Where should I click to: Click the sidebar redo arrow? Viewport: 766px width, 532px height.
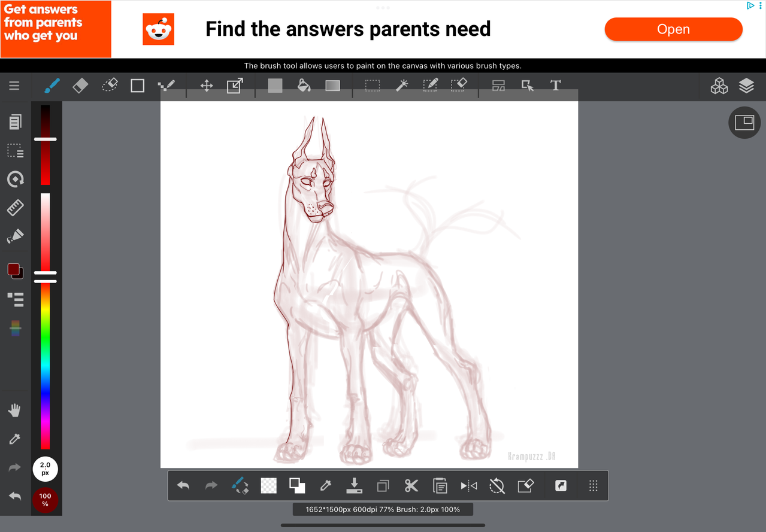click(x=15, y=468)
